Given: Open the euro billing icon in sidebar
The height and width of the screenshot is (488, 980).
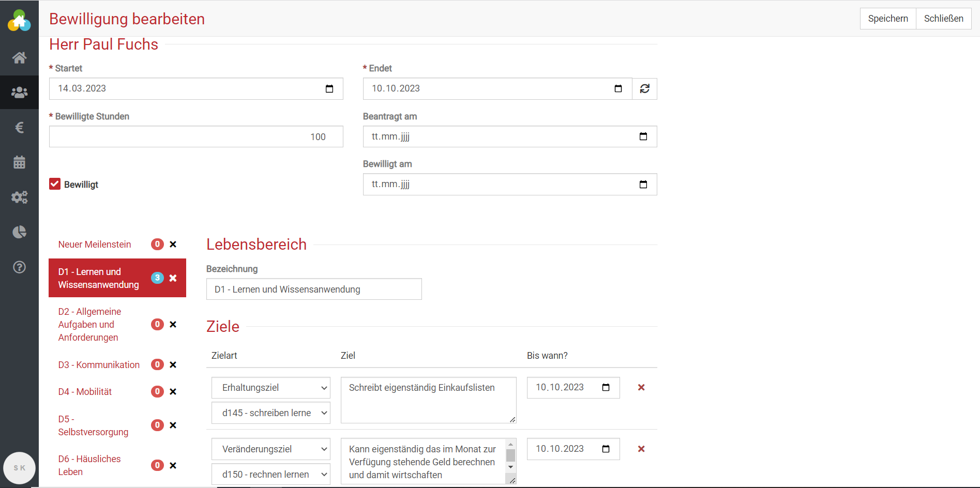Looking at the screenshot, I should tap(19, 127).
